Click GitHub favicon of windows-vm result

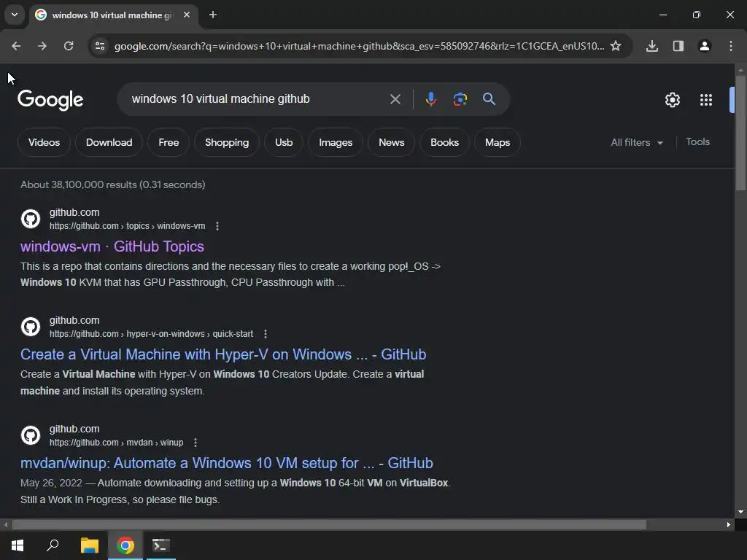[31, 219]
